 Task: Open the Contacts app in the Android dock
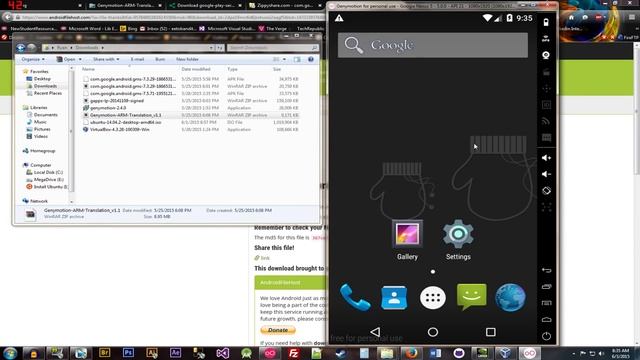(394, 298)
